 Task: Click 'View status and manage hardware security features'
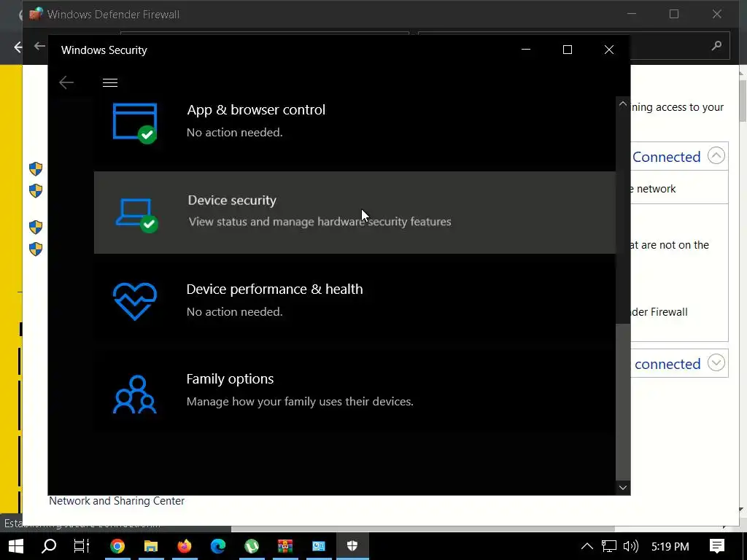320,222
